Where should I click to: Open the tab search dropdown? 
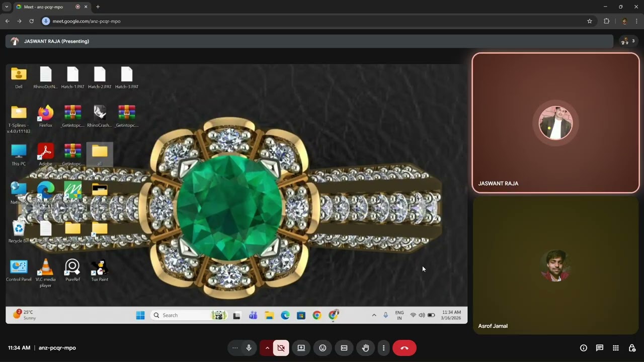pos(7,7)
